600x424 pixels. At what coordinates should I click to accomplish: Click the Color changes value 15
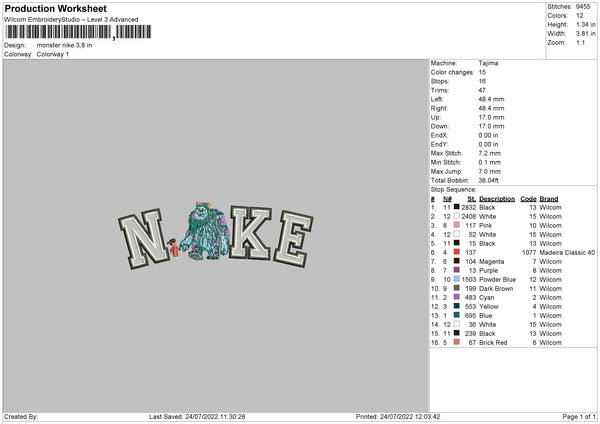pos(482,72)
